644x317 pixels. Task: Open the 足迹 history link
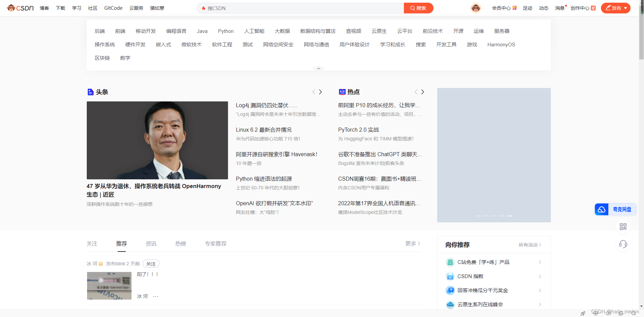point(528,8)
